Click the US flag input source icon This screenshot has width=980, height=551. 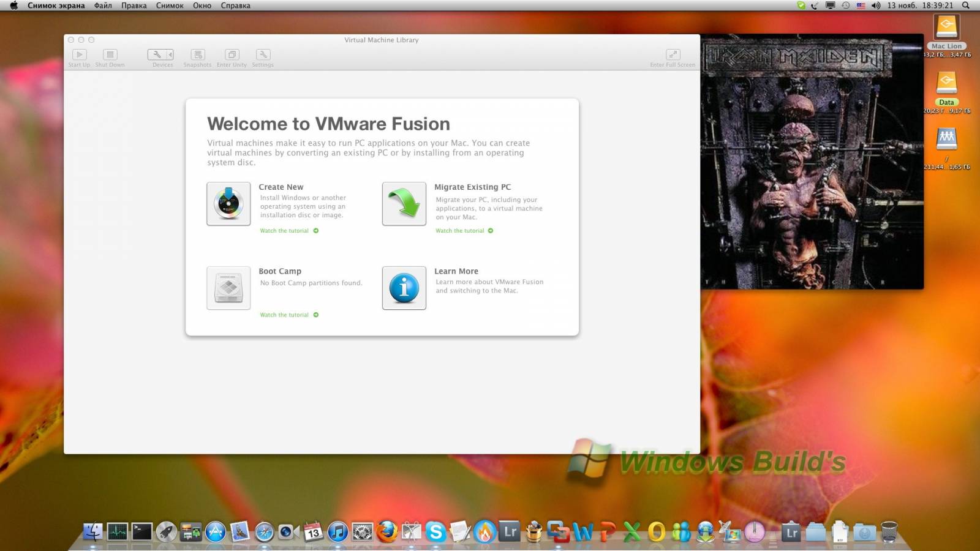861,6
